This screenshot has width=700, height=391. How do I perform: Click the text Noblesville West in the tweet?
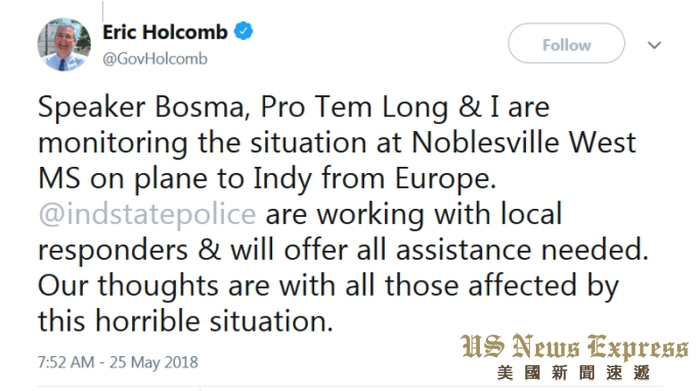pos(523,143)
